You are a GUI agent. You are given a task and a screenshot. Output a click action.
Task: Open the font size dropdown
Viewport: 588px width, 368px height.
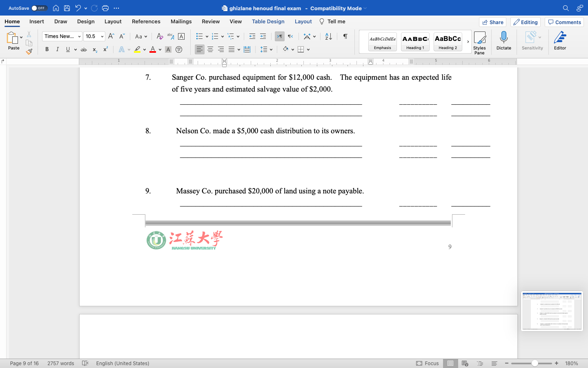tap(102, 36)
